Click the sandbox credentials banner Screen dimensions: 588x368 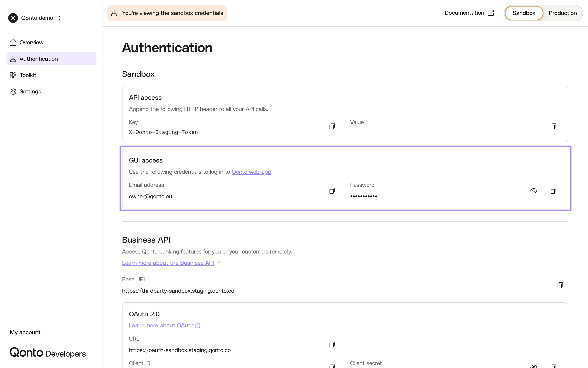tap(167, 13)
